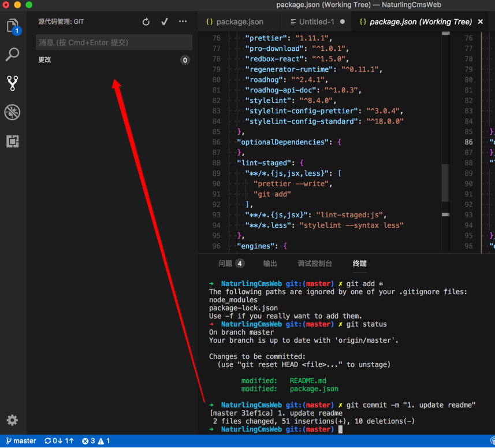Select the 终端 terminal panel tab
Screen dimensions: 495x448
pos(359,264)
